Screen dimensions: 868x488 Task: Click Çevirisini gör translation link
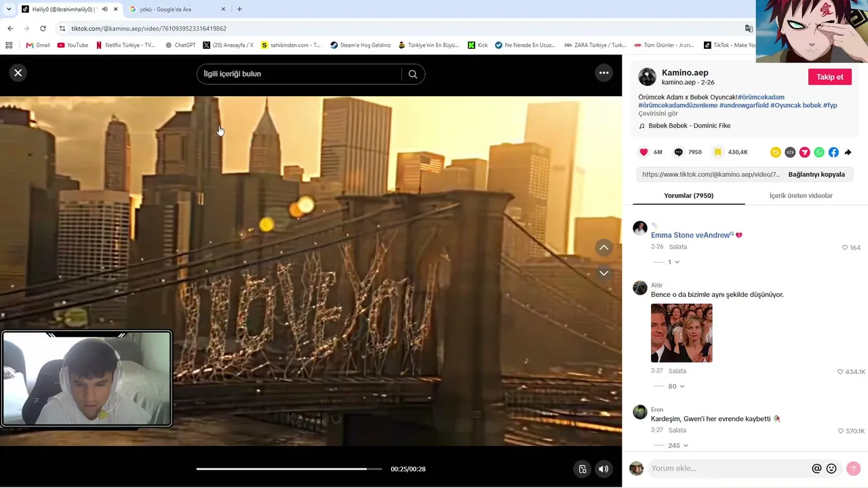click(658, 114)
